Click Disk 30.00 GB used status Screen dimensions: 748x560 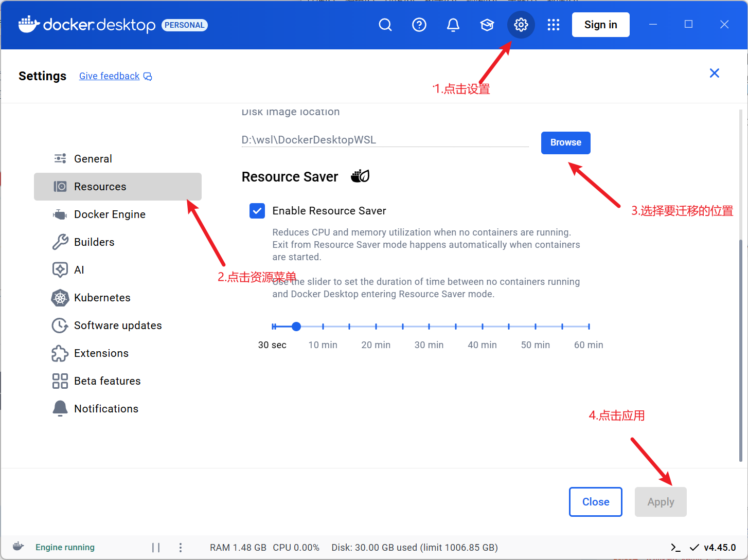pyautogui.click(x=415, y=548)
